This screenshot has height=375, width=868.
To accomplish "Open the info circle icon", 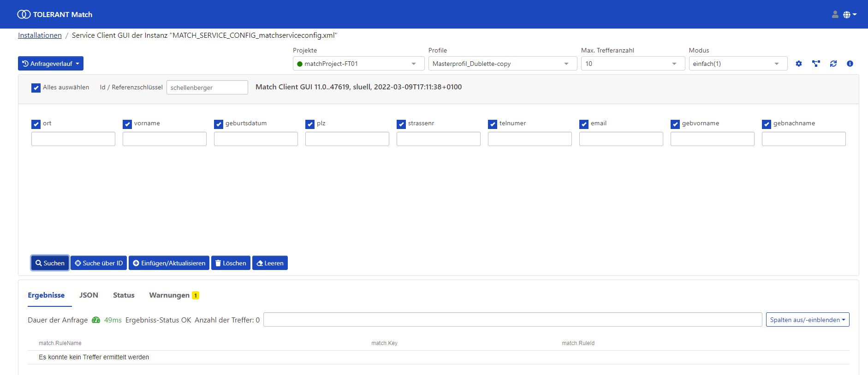I will coord(850,64).
